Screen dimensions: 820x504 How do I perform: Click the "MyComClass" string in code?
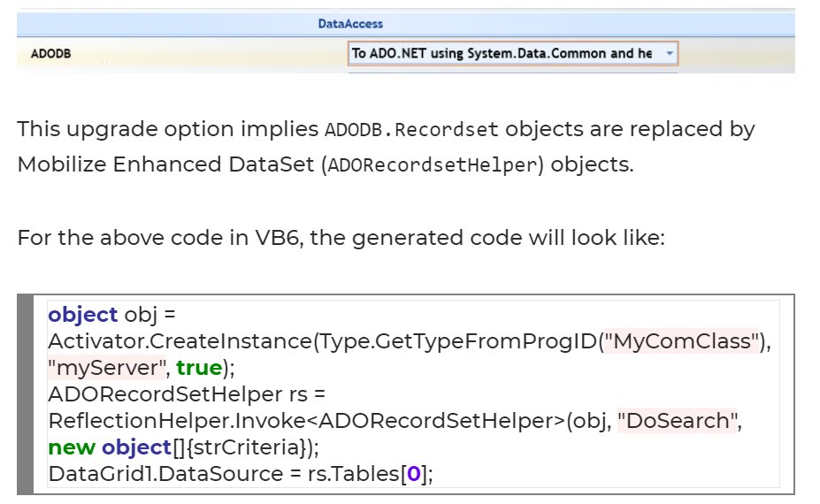pyautogui.click(x=681, y=341)
